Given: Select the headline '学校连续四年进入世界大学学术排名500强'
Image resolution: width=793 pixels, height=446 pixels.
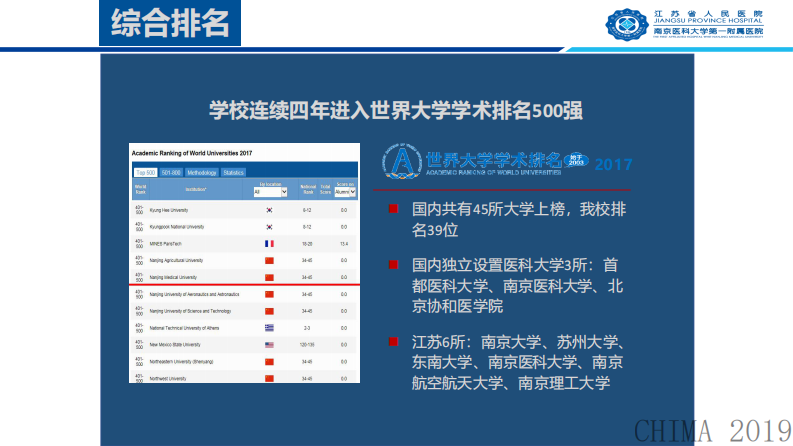Looking at the screenshot, I should pyautogui.click(x=396, y=110).
